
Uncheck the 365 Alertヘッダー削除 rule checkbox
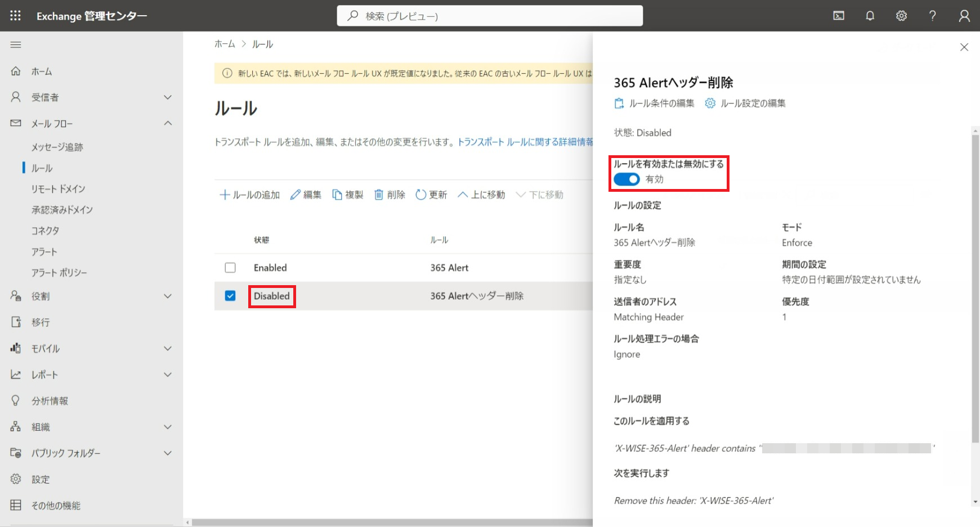(230, 296)
